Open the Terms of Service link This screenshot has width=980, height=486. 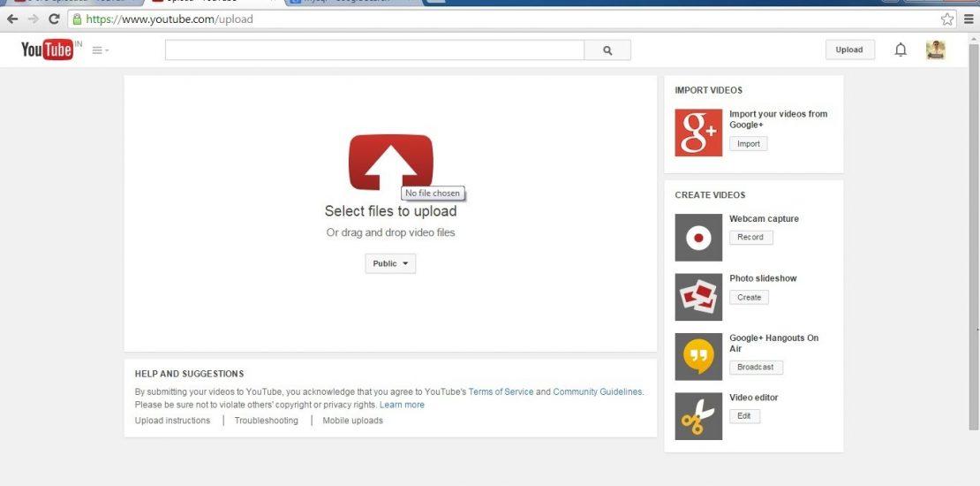[x=501, y=391]
